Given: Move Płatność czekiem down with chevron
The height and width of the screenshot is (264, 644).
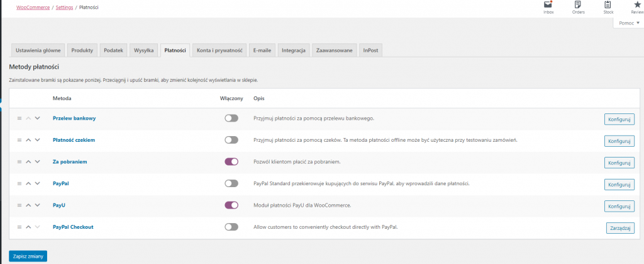Looking at the screenshot, I should [x=37, y=140].
